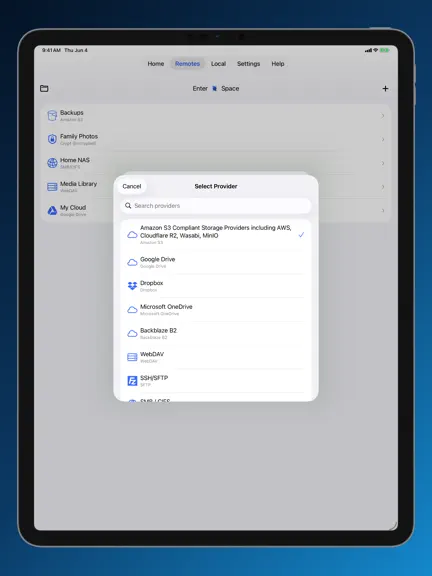
Task: Switch to the Help tab
Action: click(278, 64)
